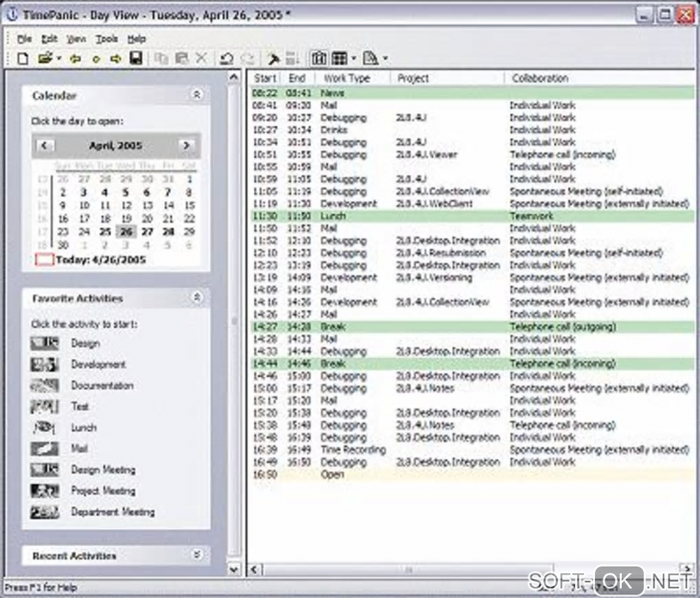Select April 25 in the calendar
This screenshot has height=598, width=700.
click(106, 232)
